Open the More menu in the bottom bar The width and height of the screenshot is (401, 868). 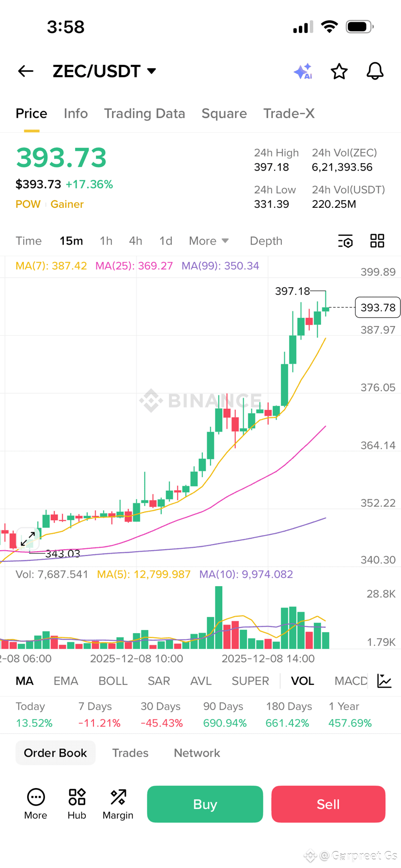36,804
